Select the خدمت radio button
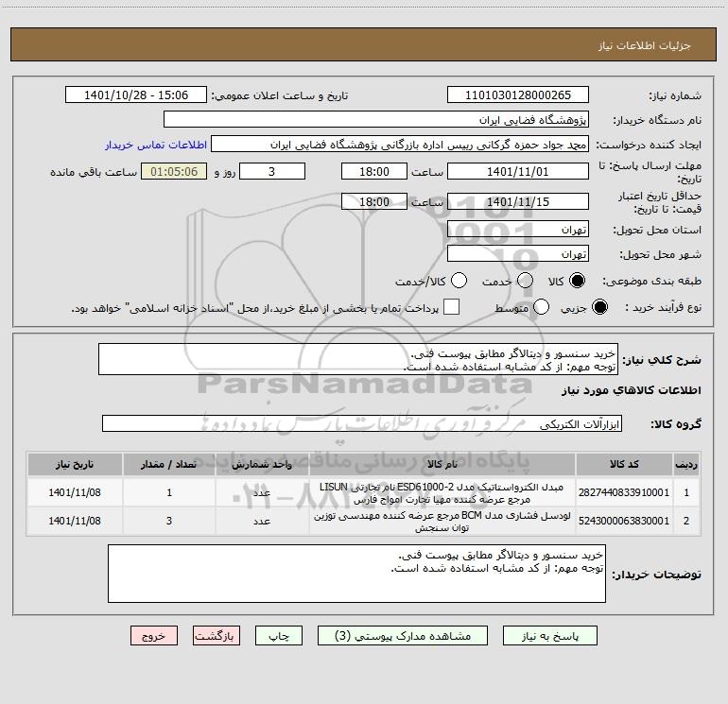Screen dimensions: 728x704 click(525, 281)
